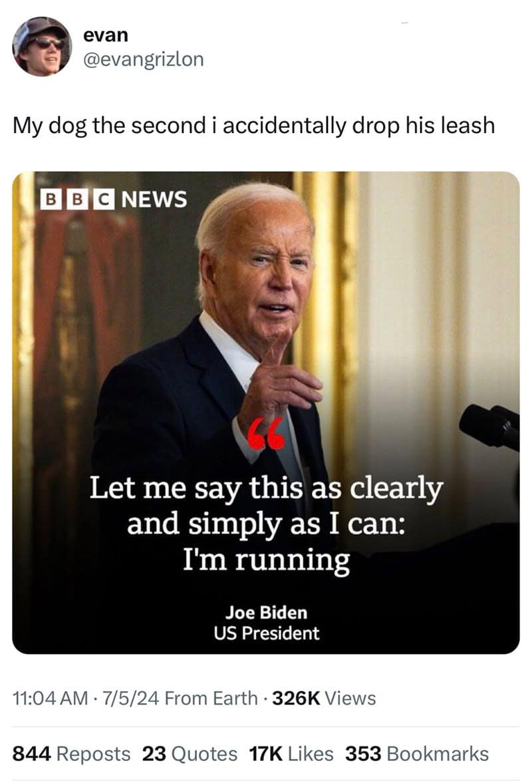Click the microphone in the photo

tap(489, 426)
